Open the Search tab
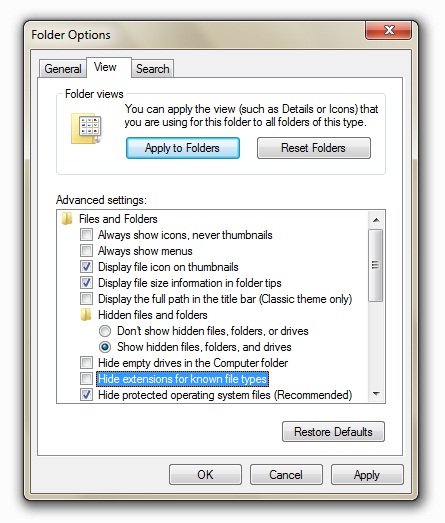This screenshot has width=445, height=523. click(x=153, y=69)
